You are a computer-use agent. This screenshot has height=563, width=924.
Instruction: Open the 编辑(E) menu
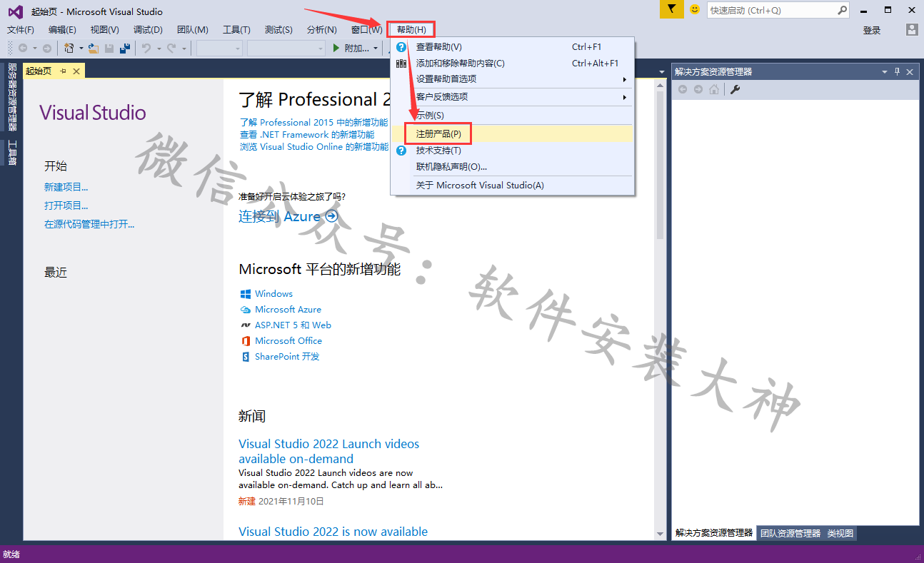(62, 30)
